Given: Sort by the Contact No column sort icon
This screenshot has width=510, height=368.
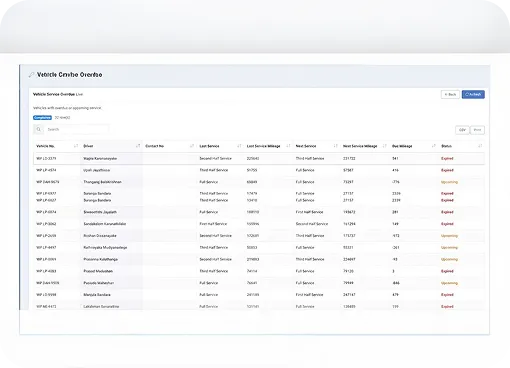Looking at the screenshot, I should click(192, 146).
